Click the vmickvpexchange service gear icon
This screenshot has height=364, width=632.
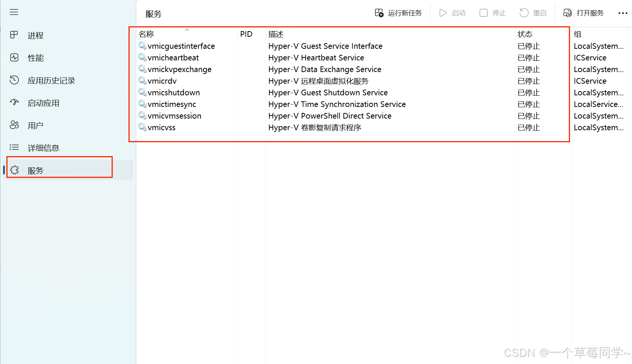coord(142,69)
